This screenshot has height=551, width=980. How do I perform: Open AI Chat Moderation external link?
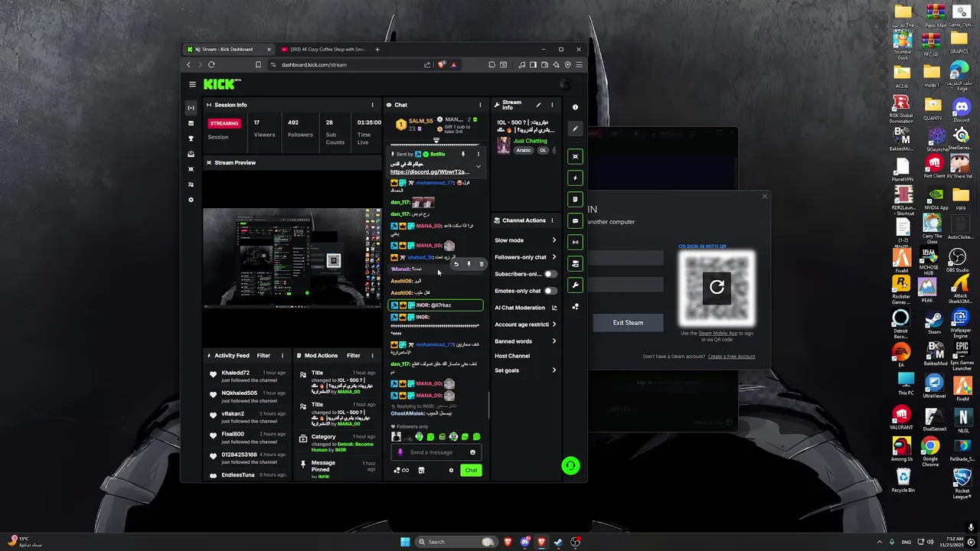pyautogui.click(x=554, y=308)
